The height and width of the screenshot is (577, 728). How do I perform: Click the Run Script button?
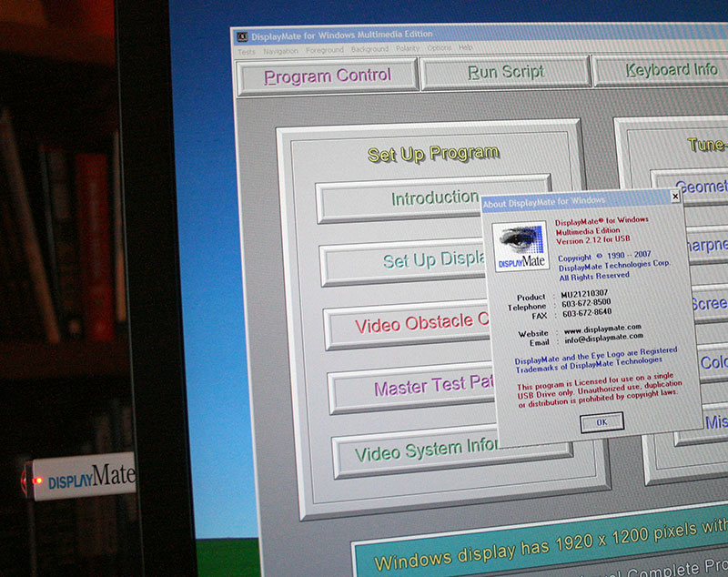pos(506,72)
